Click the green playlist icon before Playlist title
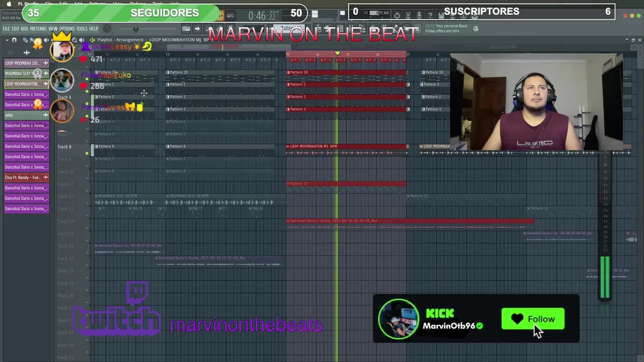The width and height of the screenshot is (644, 362). coord(93,40)
